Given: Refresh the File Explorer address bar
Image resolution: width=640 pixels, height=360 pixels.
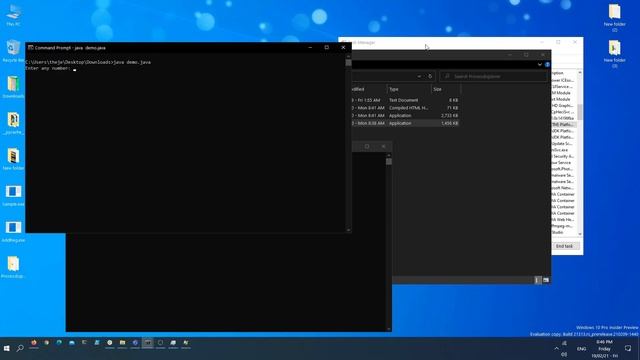Looking at the screenshot, I should tap(430, 76).
